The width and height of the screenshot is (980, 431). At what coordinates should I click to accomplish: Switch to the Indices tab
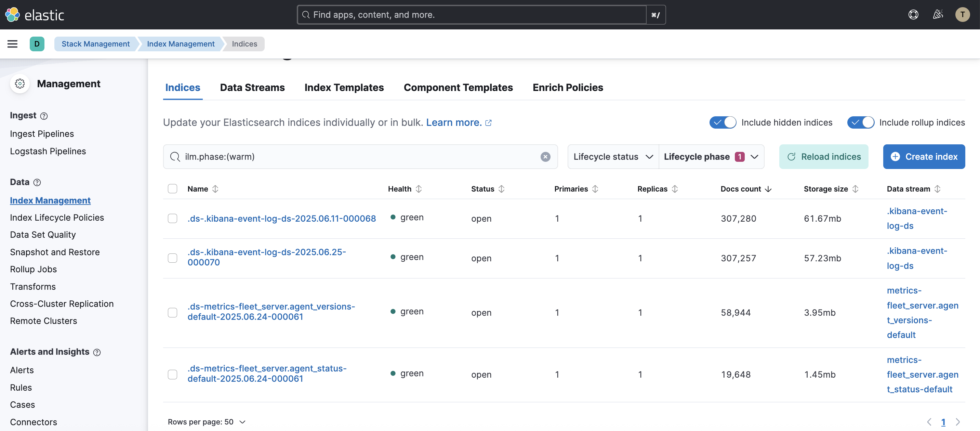[183, 88]
